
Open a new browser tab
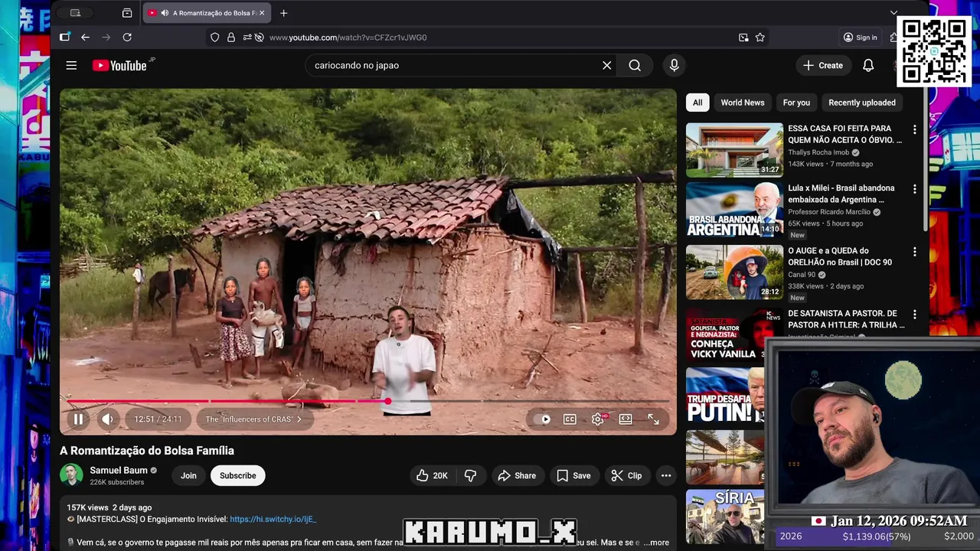click(284, 13)
